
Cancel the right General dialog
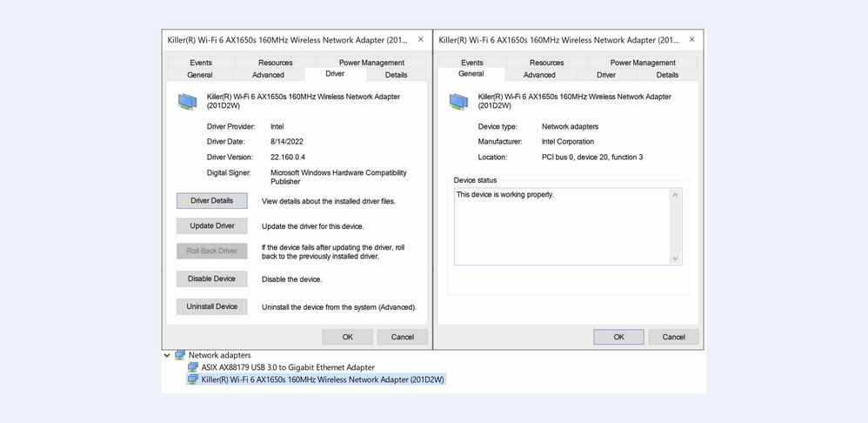(674, 337)
